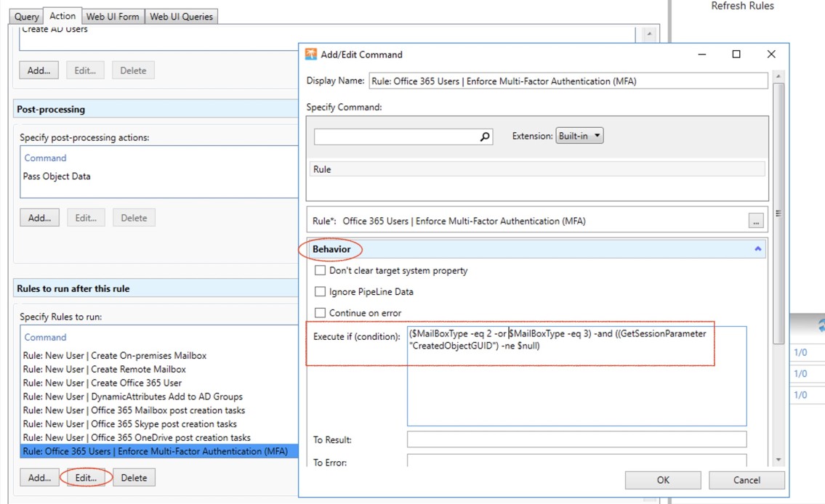Minimize the Add/Edit Command window
This screenshot has width=825, height=504.
coord(702,54)
